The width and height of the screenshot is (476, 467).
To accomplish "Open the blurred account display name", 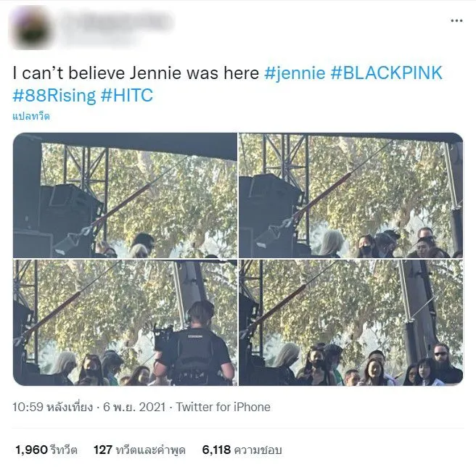I will pos(117,21).
